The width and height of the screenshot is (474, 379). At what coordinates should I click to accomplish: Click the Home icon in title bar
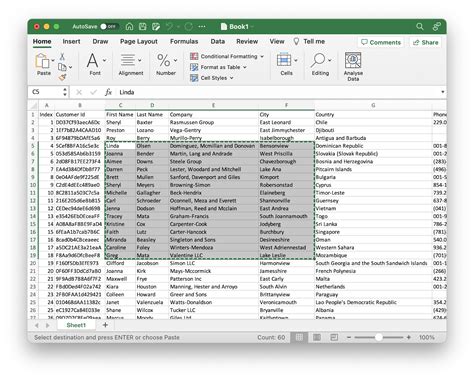(x=129, y=26)
